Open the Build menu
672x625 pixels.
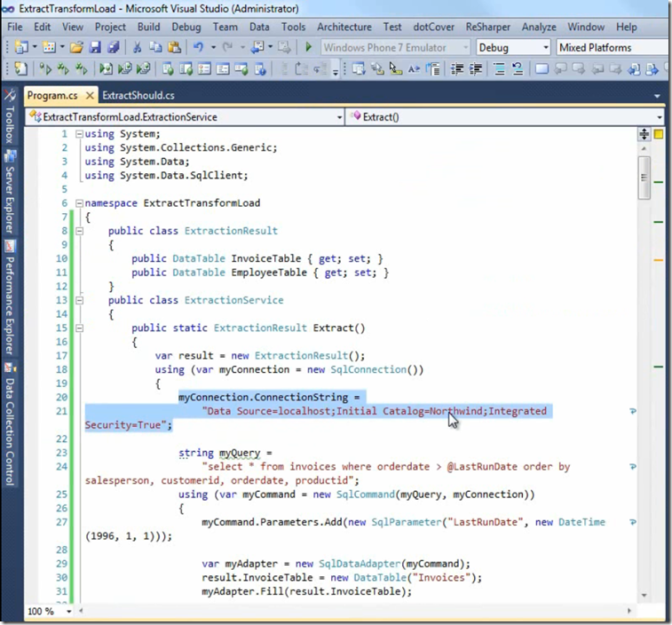click(149, 27)
